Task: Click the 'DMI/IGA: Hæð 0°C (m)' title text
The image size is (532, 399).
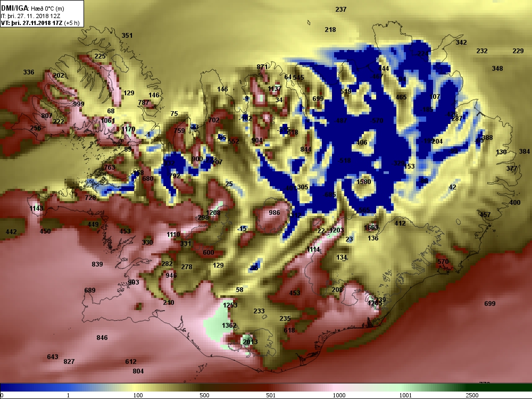Action: click(32, 8)
